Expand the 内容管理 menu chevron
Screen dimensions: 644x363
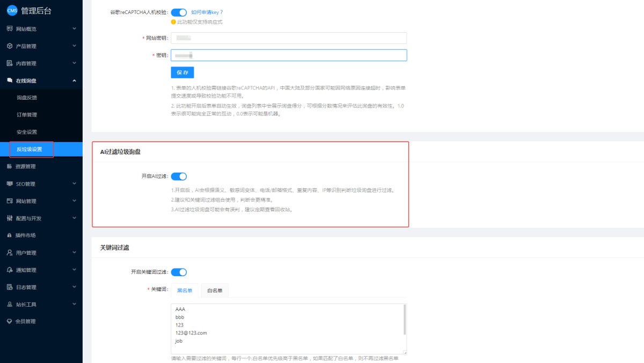coord(74,63)
